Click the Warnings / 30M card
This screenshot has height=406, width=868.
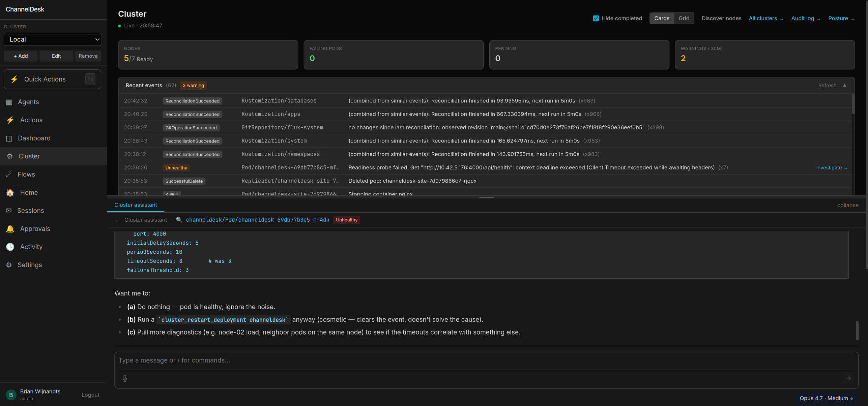tap(764, 55)
